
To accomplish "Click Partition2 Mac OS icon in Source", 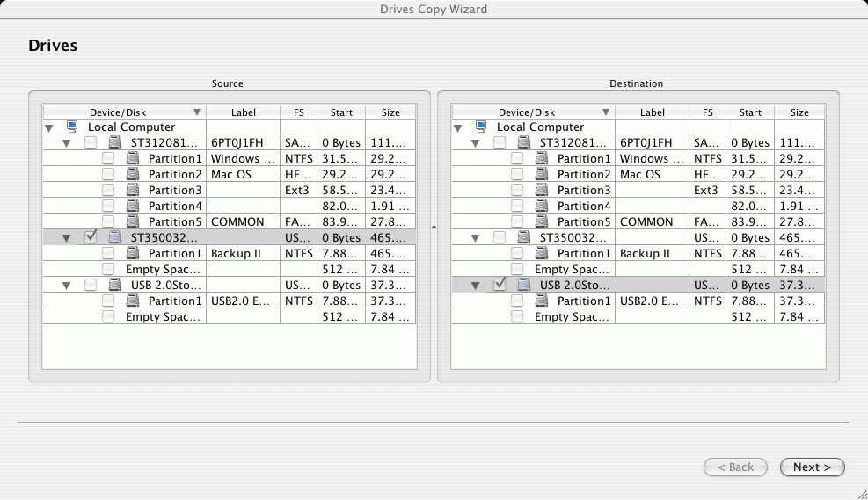I will click(x=133, y=174).
